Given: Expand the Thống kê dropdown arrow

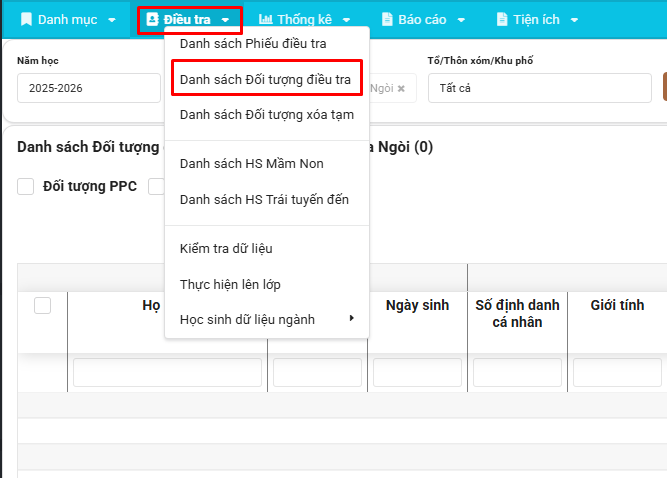Looking at the screenshot, I should coord(347,20).
